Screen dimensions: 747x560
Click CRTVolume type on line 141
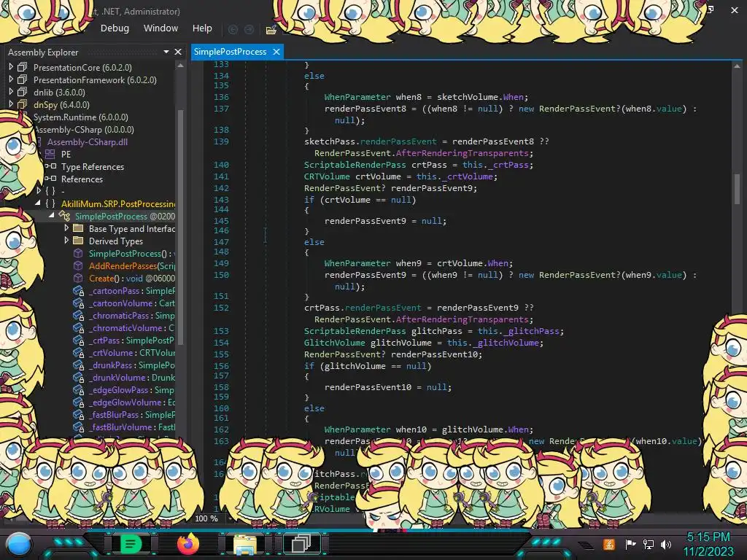327,176
